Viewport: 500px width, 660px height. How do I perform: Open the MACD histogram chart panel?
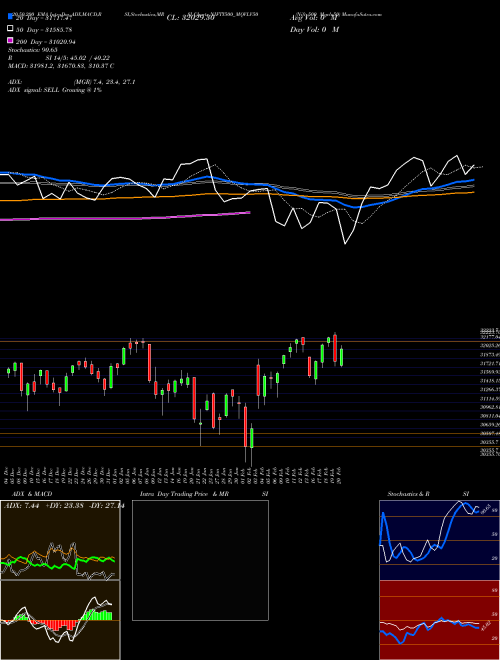tap(60, 620)
